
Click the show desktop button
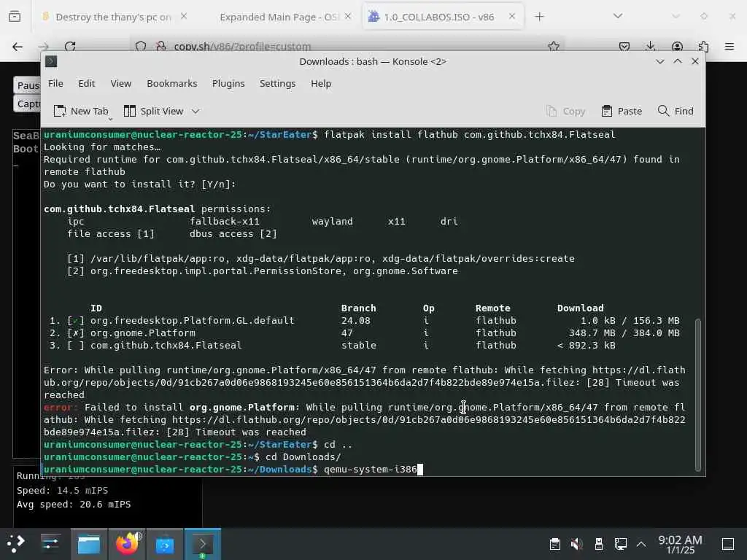click(728, 544)
